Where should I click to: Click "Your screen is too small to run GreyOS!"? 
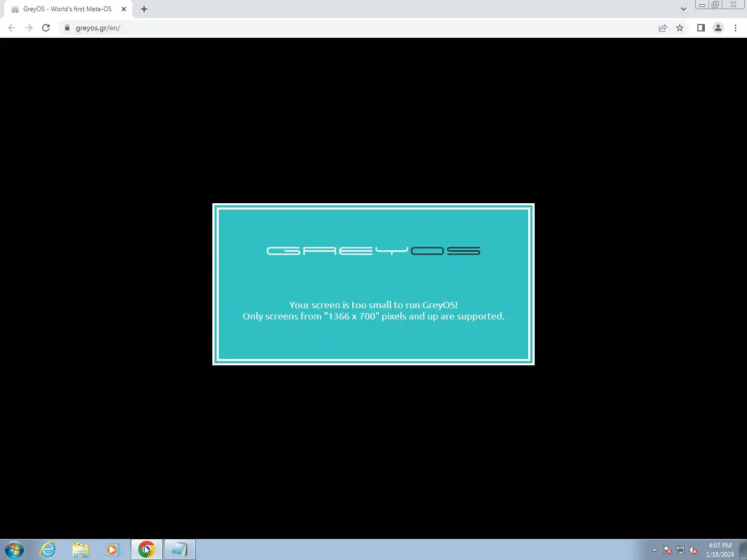[x=373, y=305]
